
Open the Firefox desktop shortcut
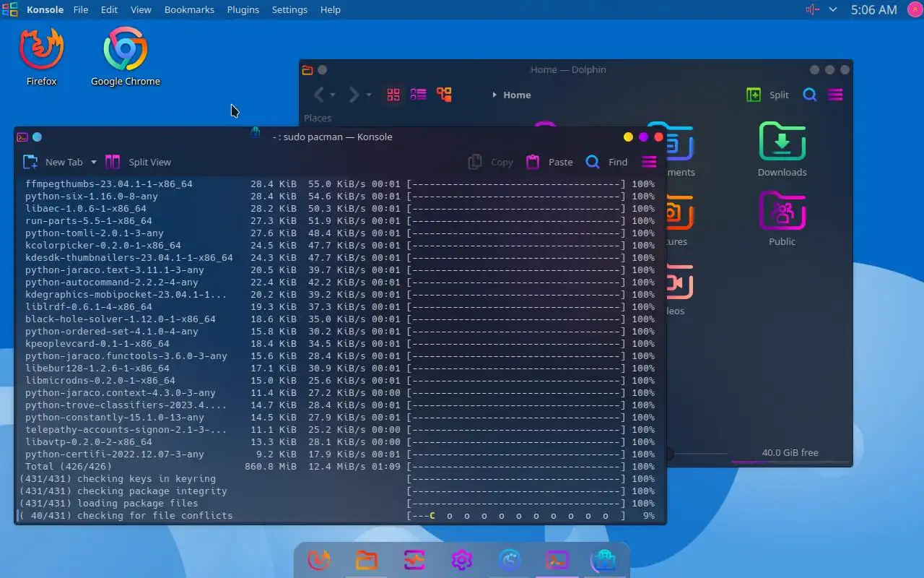42,57
